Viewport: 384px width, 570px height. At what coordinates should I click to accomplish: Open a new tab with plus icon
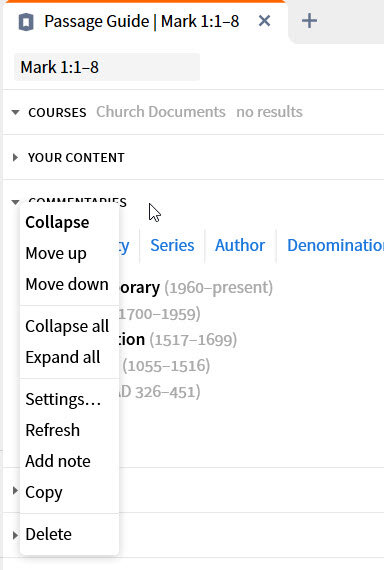(x=309, y=21)
